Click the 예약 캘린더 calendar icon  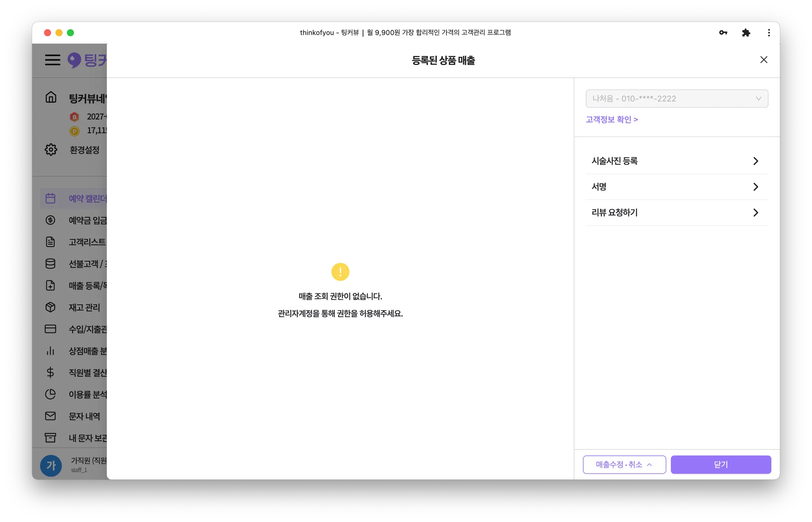pos(50,198)
